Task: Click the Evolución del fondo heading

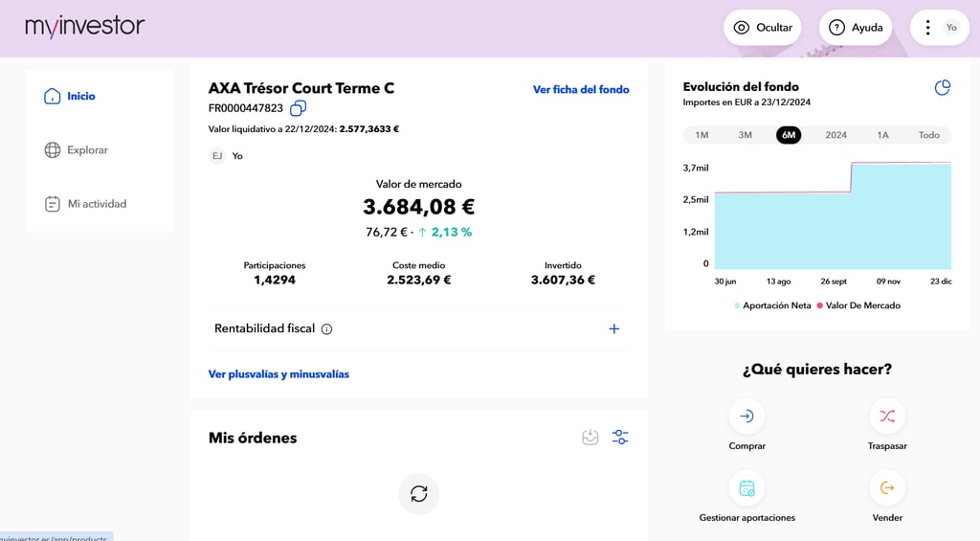Action: pyautogui.click(x=741, y=87)
